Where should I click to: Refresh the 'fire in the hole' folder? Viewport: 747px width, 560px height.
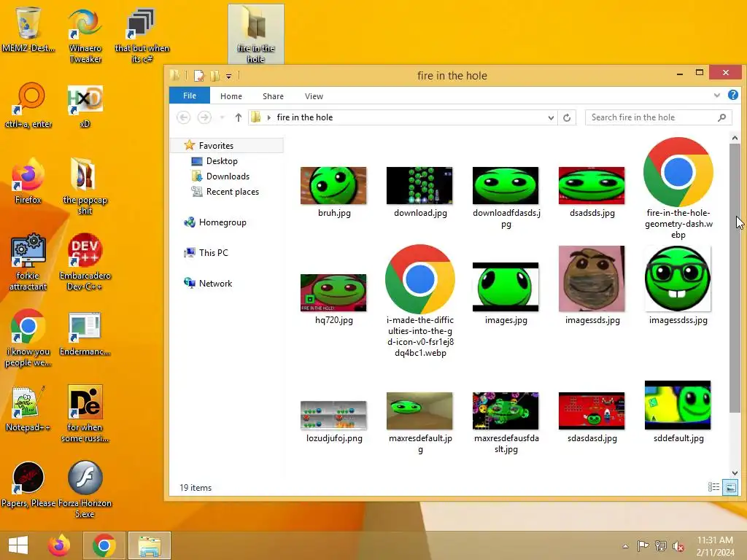[x=567, y=117]
